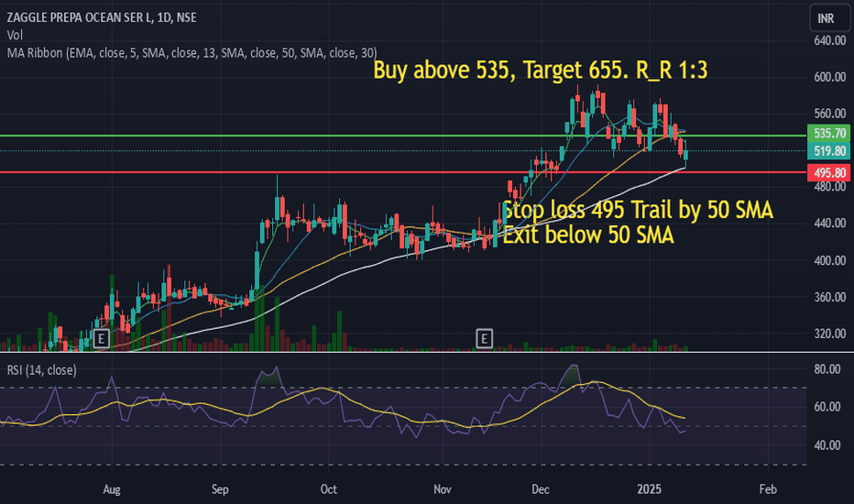This screenshot has width=854, height=504.
Task: Select the 'Exit below 50 SMA' annotation
Action: (588, 235)
